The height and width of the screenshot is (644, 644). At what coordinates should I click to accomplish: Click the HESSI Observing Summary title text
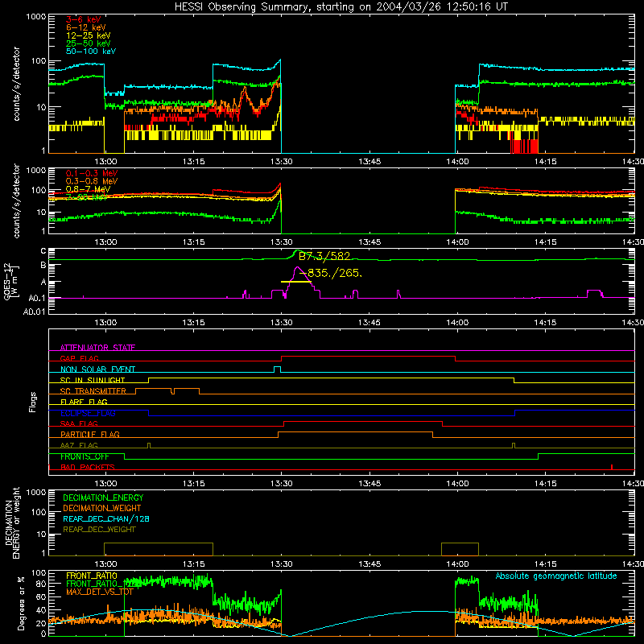[341, 7]
